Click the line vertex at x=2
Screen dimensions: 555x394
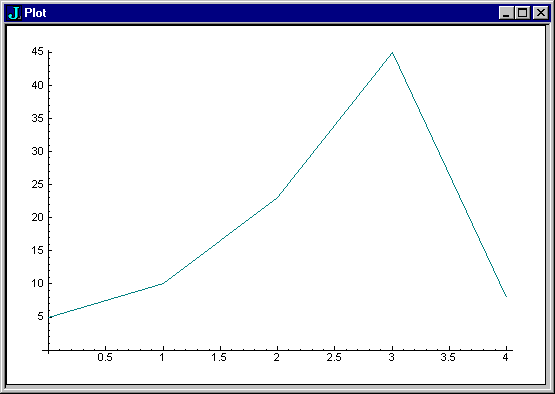tap(277, 198)
